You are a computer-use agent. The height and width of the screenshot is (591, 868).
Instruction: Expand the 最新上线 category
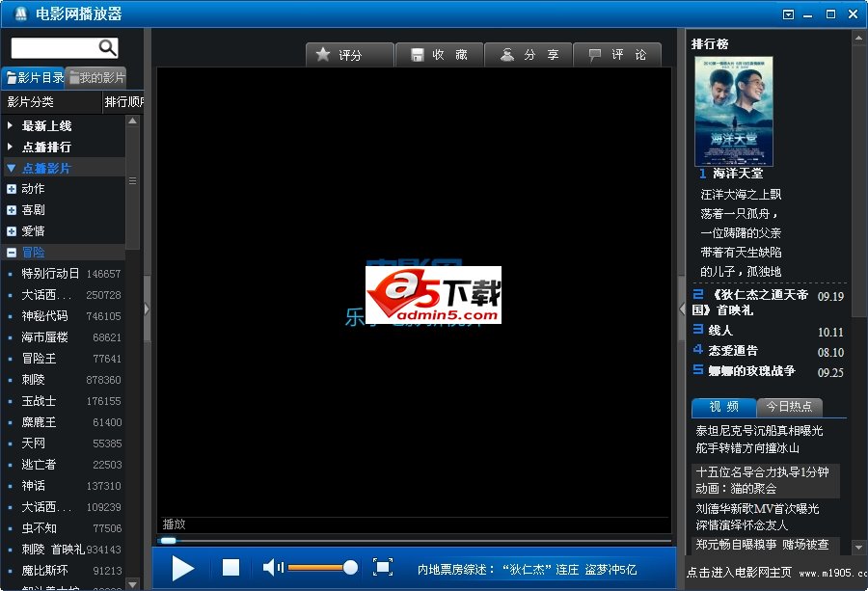pyautogui.click(x=11, y=126)
